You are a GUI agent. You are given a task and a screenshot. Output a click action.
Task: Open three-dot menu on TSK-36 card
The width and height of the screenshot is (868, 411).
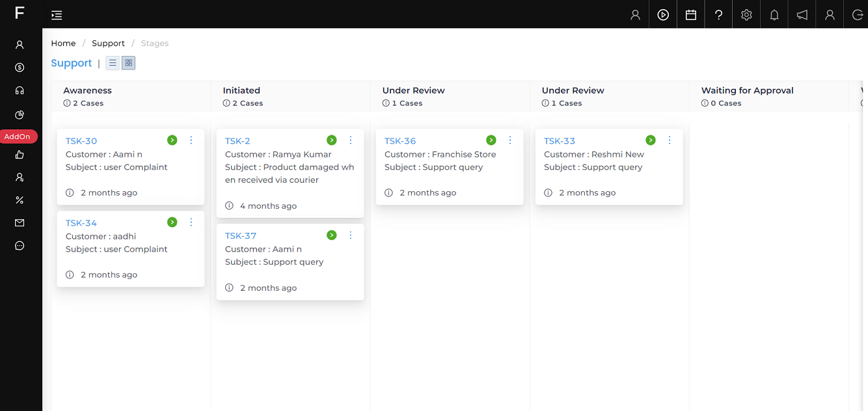pyautogui.click(x=510, y=140)
